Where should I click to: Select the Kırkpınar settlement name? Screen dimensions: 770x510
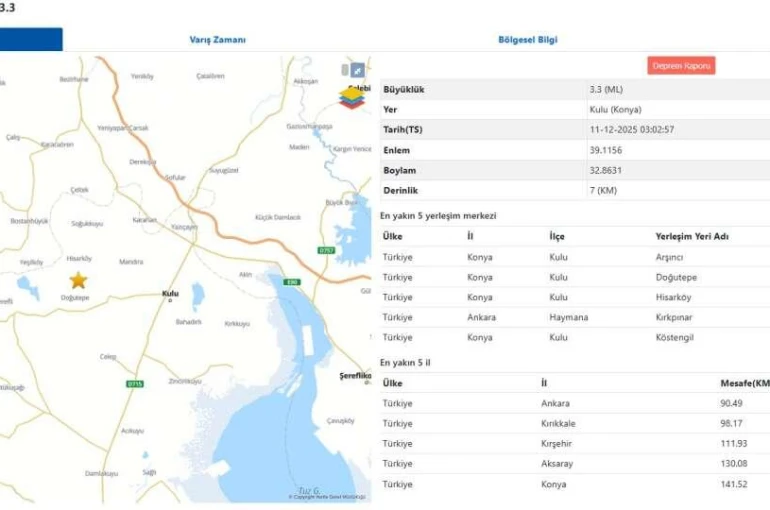pyautogui.click(x=674, y=317)
